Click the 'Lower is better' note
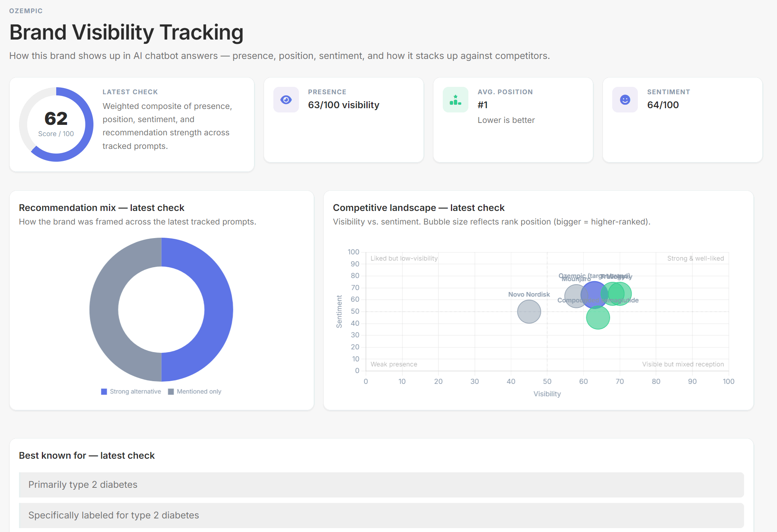The height and width of the screenshot is (532, 777). pyautogui.click(x=506, y=120)
